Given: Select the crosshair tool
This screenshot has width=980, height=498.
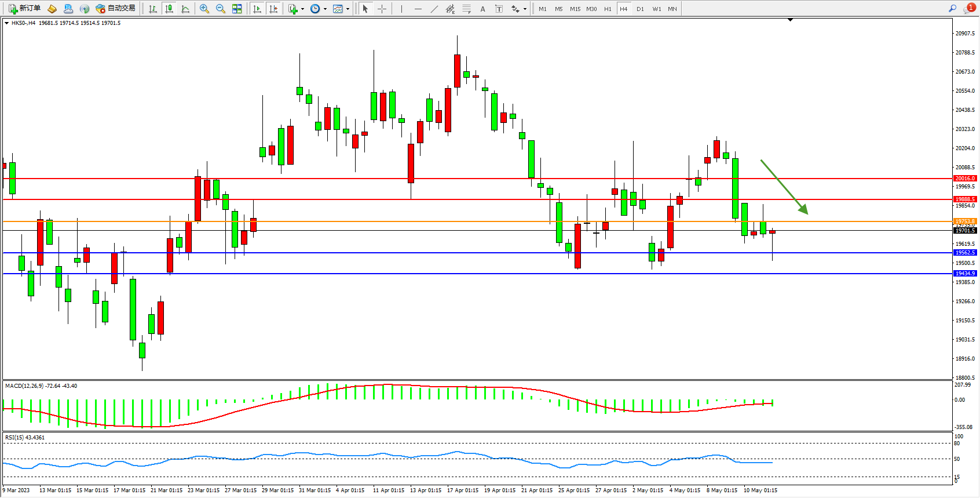Looking at the screenshot, I should click(382, 9).
